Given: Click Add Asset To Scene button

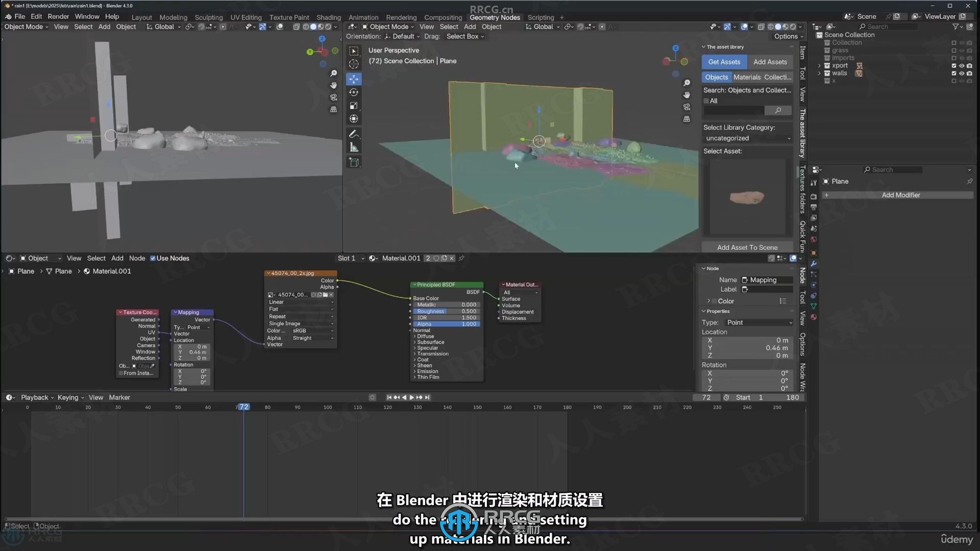Looking at the screenshot, I should click(747, 248).
